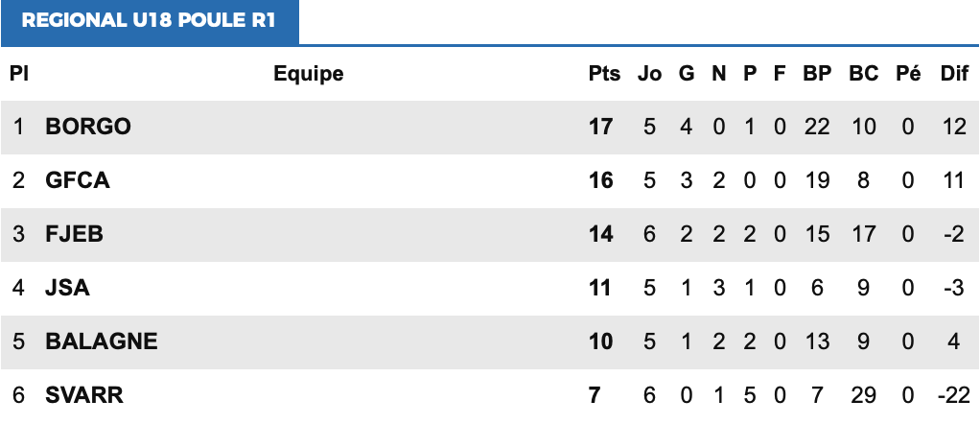Click the Jo column header
Viewport: 980px width, 424px height.
click(x=649, y=74)
